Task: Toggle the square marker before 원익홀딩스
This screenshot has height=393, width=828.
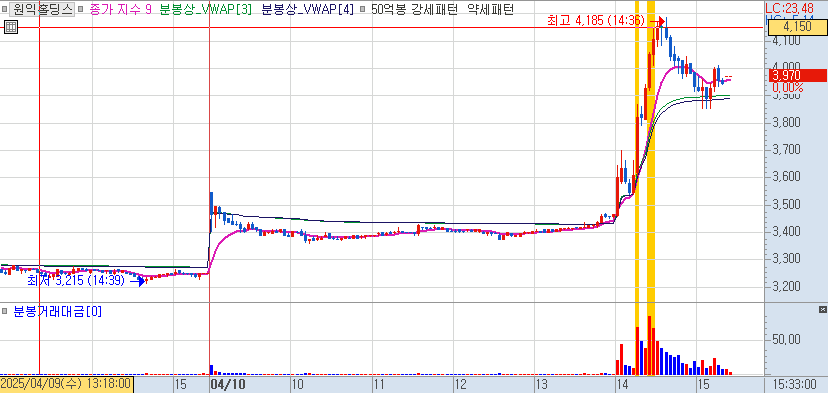Action: point(5,9)
